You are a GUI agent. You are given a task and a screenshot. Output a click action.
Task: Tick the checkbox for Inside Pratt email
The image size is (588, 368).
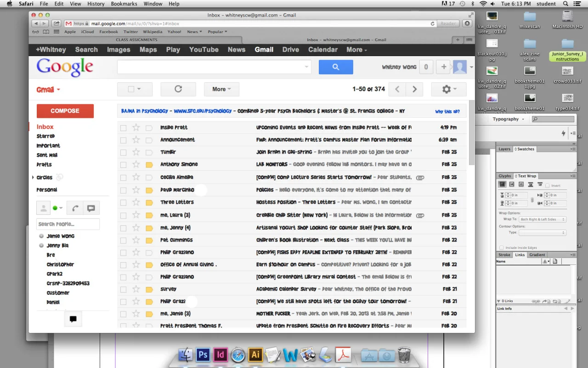123,128
